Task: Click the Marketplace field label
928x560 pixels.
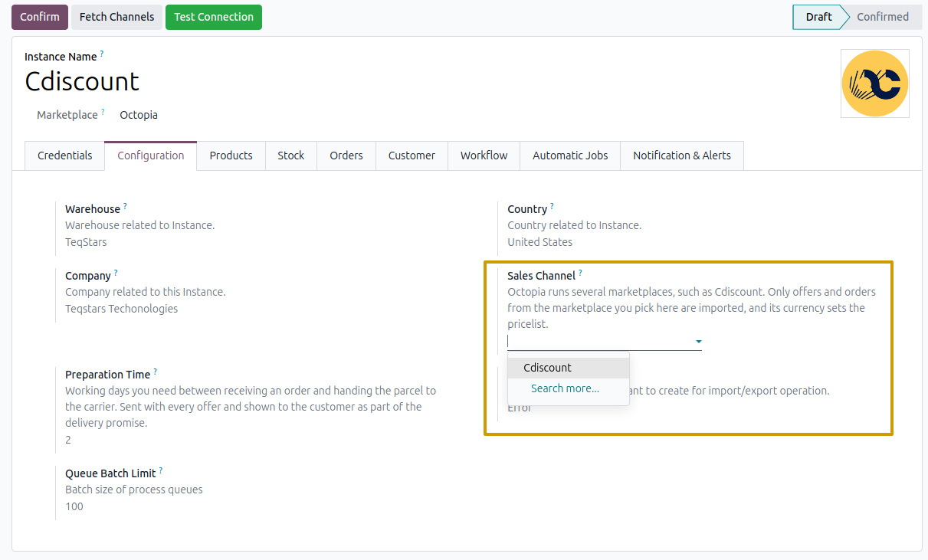Action: (67, 115)
